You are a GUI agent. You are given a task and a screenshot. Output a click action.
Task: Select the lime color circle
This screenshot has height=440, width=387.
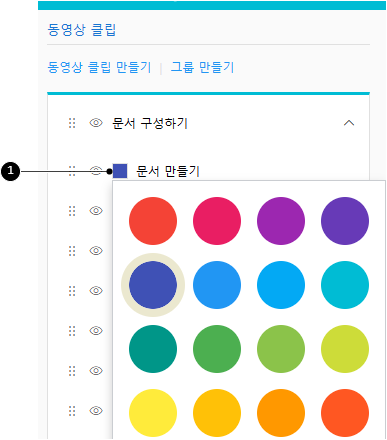(345, 349)
